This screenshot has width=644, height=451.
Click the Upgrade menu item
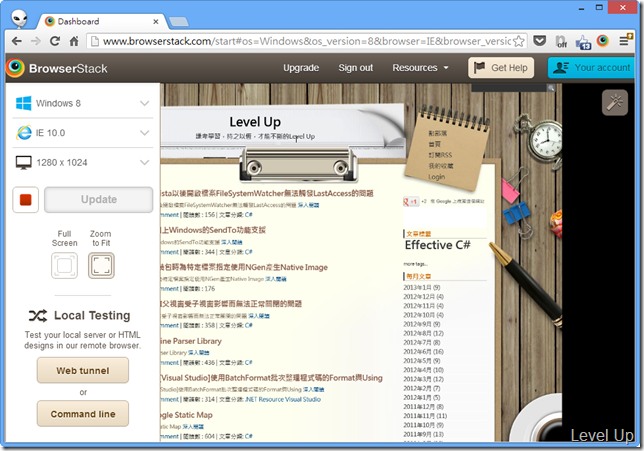pyautogui.click(x=301, y=68)
